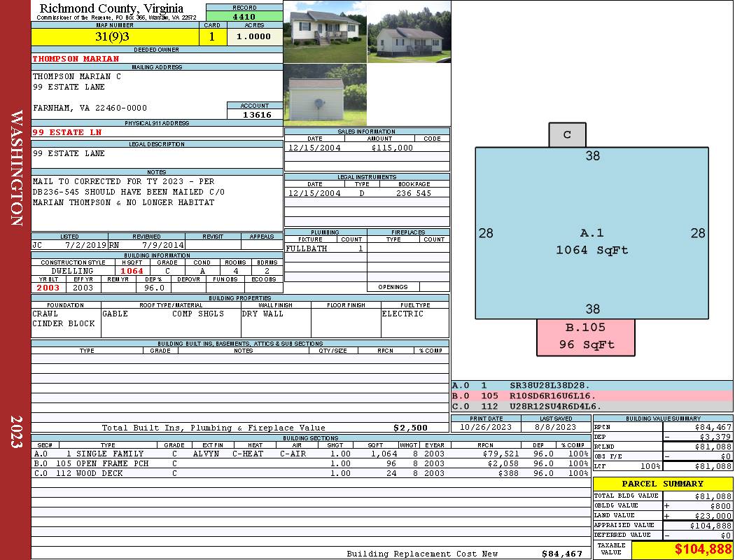This screenshot has height=560, width=735.
Task: Click the green record number 4410 field
Action: [244, 16]
